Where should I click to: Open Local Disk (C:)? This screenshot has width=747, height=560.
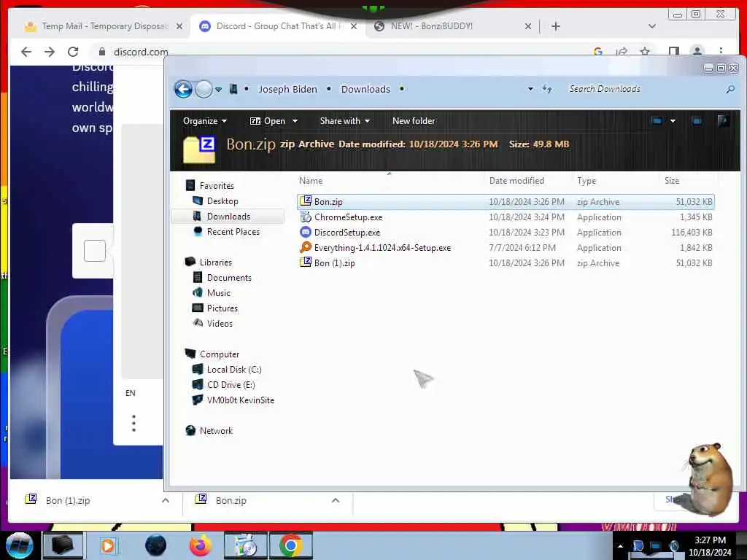coord(234,370)
